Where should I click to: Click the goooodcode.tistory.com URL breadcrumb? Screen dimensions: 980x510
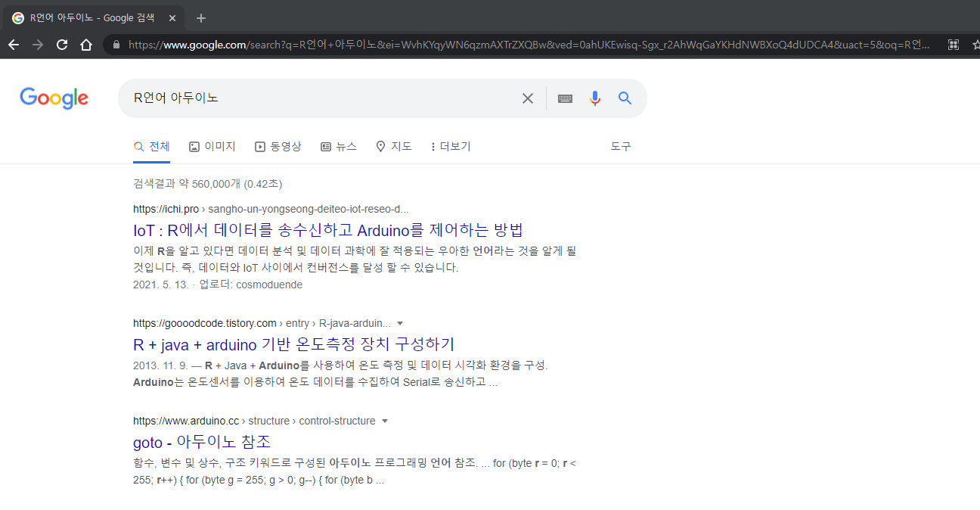[x=262, y=323]
